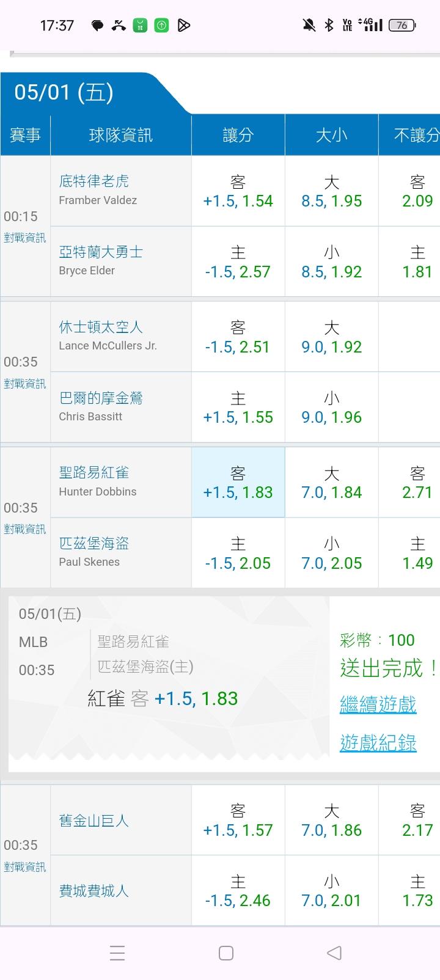The width and height of the screenshot is (440, 980).
Task: Tap the Android back navigation icon
Action: pyautogui.click(x=334, y=953)
